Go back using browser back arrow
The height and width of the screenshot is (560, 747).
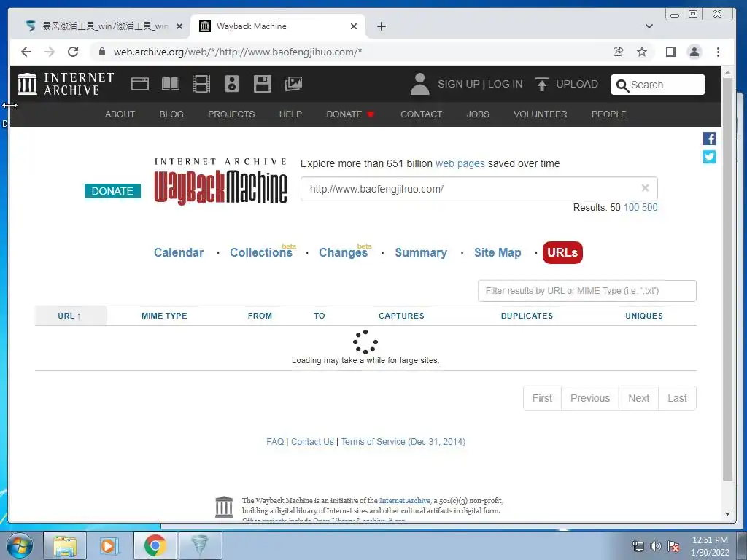(26, 52)
